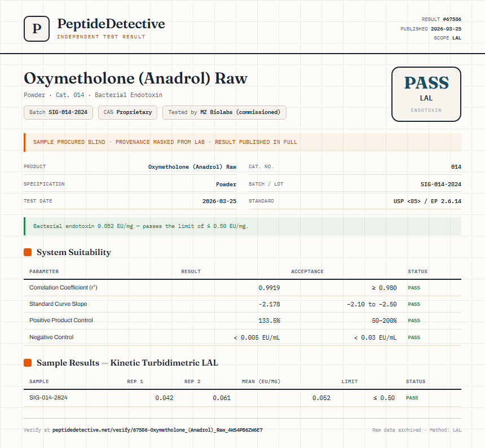Click the PeptideDetective brand title
This screenshot has width=485, height=448.
(x=111, y=24)
